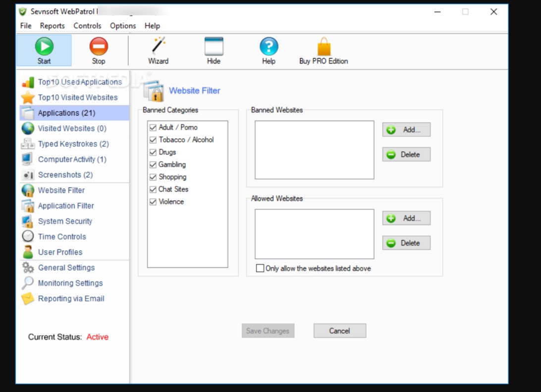
Task: Open General Settings gears icon
Action: [28, 268]
